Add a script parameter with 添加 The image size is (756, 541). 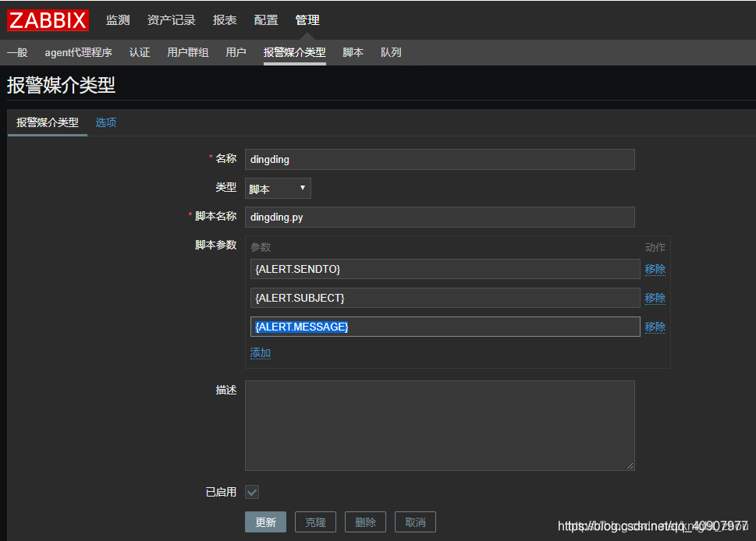[261, 353]
